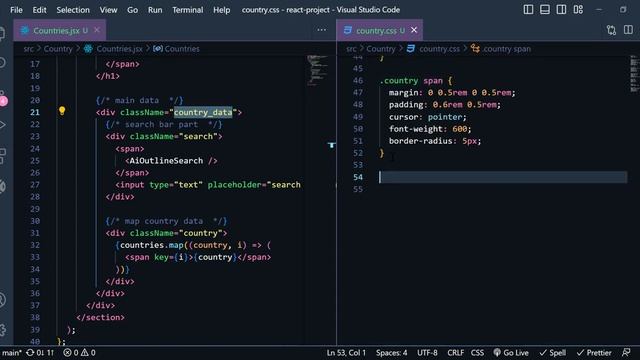The width and height of the screenshot is (640, 360).
Task: Open the Terminal menu
Action: (x=188, y=10)
